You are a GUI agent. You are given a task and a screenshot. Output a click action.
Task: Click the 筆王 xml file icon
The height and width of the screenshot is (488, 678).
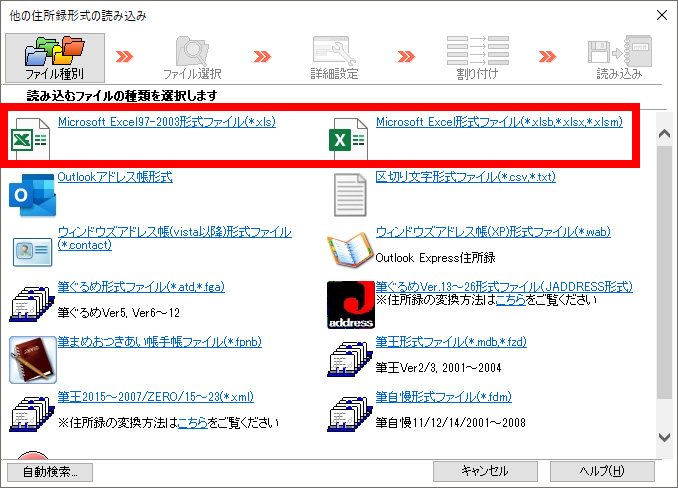pos(32,414)
